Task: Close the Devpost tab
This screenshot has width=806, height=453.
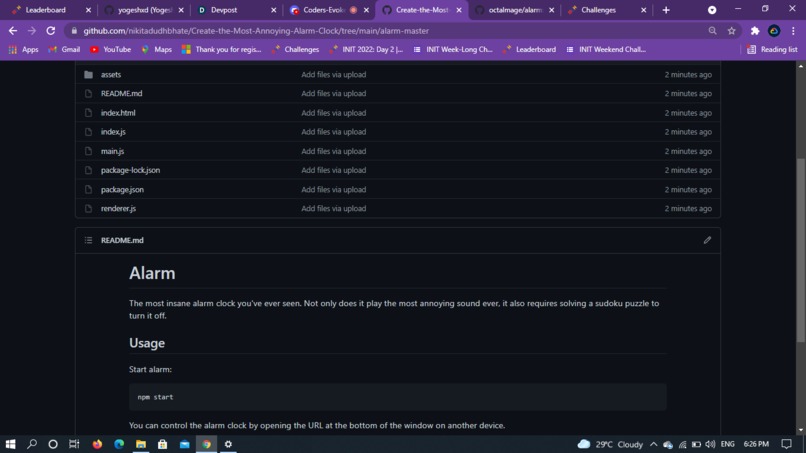Action: click(x=273, y=10)
